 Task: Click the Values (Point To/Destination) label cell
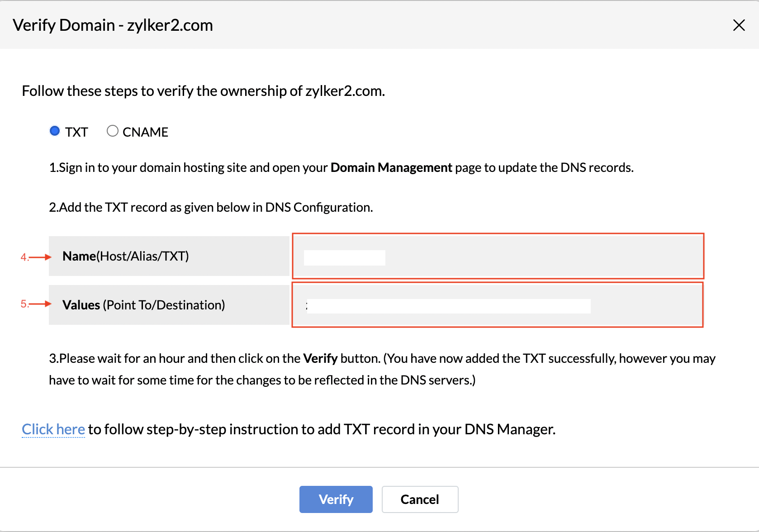pos(169,305)
